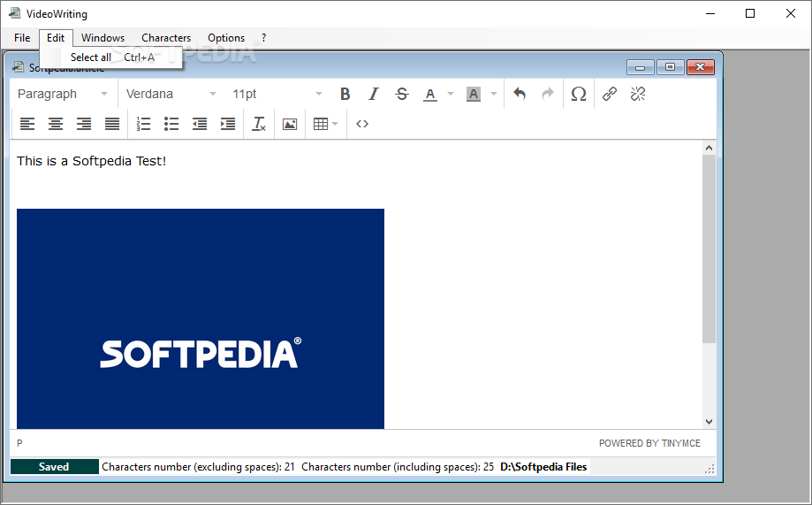
Task: Open the source code view
Action: click(x=362, y=124)
